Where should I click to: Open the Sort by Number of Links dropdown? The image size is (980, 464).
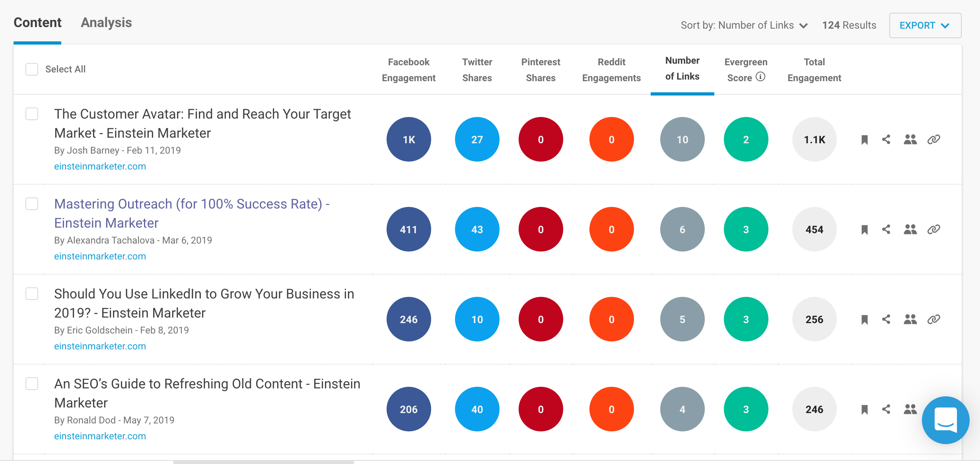pos(744,25)
